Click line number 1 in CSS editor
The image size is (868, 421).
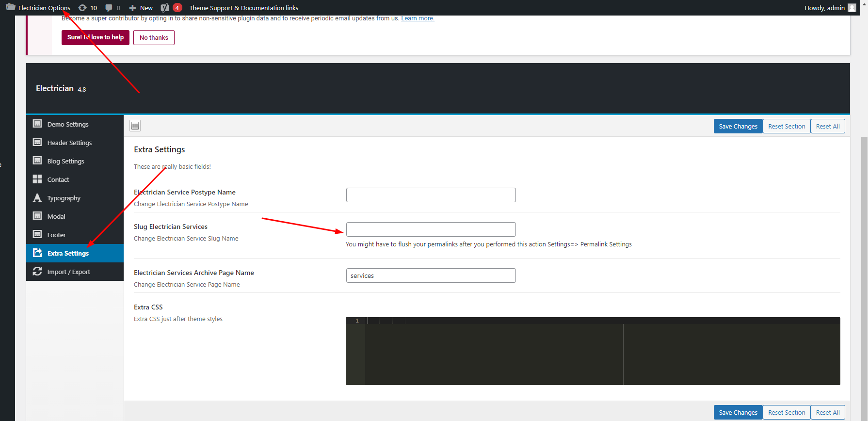point(357,321)
